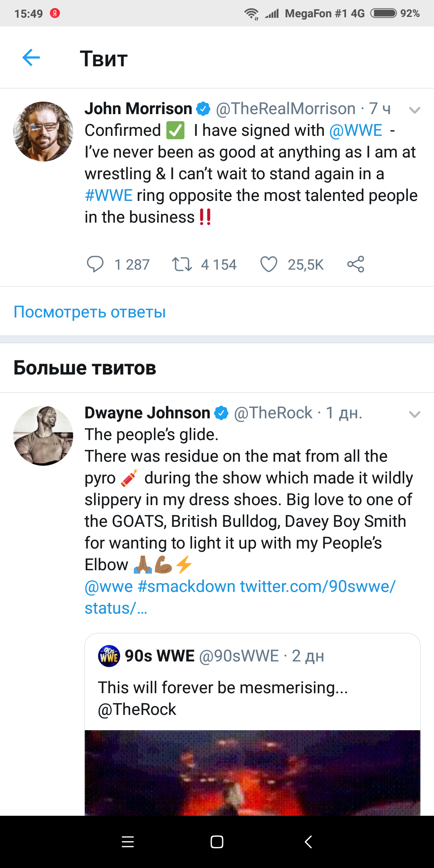This screenshot has height=868, width=434.
Task: Tap the #WWE hashtag
Action: tap(108, 196)
